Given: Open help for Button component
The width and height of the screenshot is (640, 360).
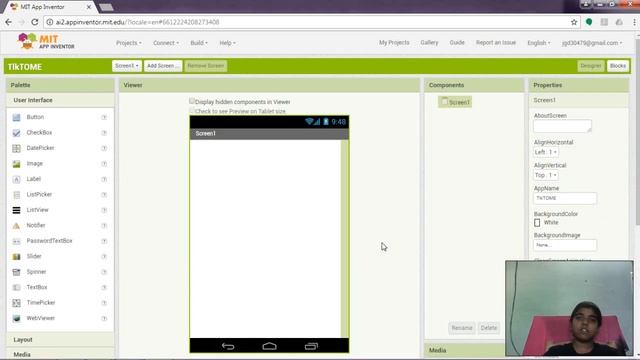Looking at the screenshot, I should tap(104, 118).
